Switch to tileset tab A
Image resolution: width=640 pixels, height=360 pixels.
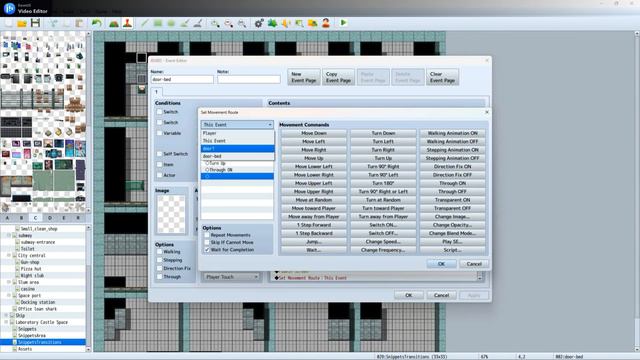(7, 218)
